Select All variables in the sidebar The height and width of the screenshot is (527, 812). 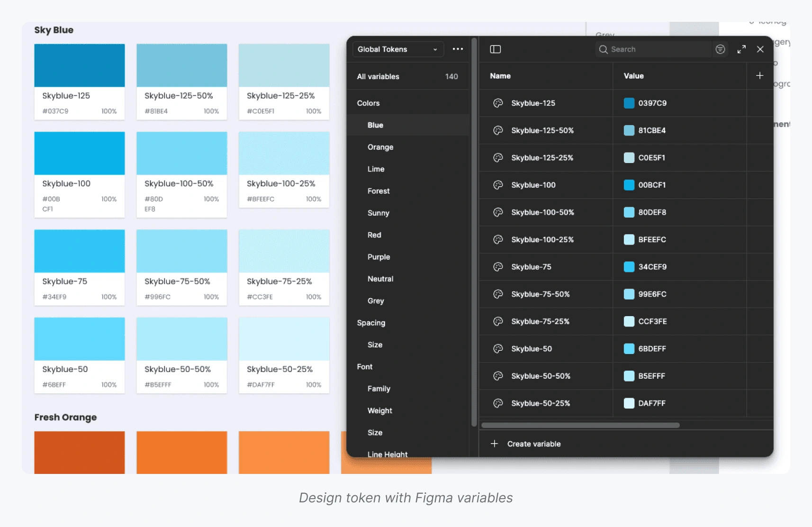pos(407,76)
